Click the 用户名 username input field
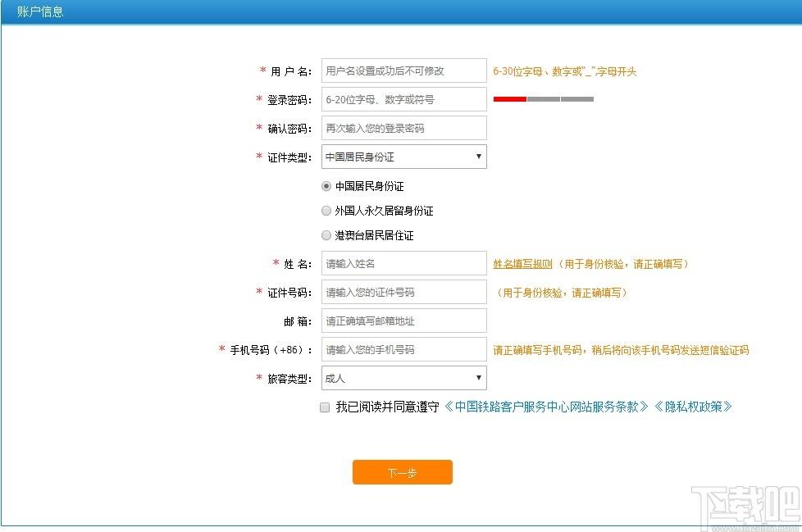Screen dimensions: 802x532 coord(403,71)
